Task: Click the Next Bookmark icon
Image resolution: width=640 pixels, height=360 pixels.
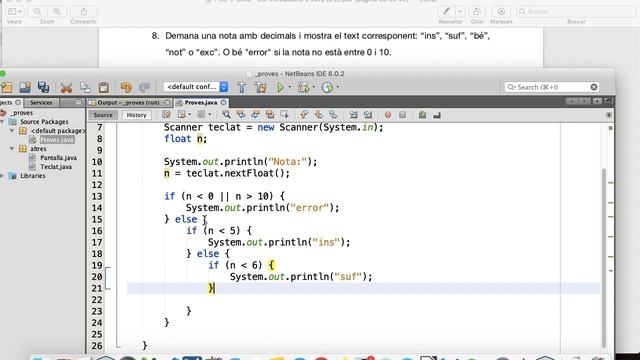Action: tap(318, 115)
